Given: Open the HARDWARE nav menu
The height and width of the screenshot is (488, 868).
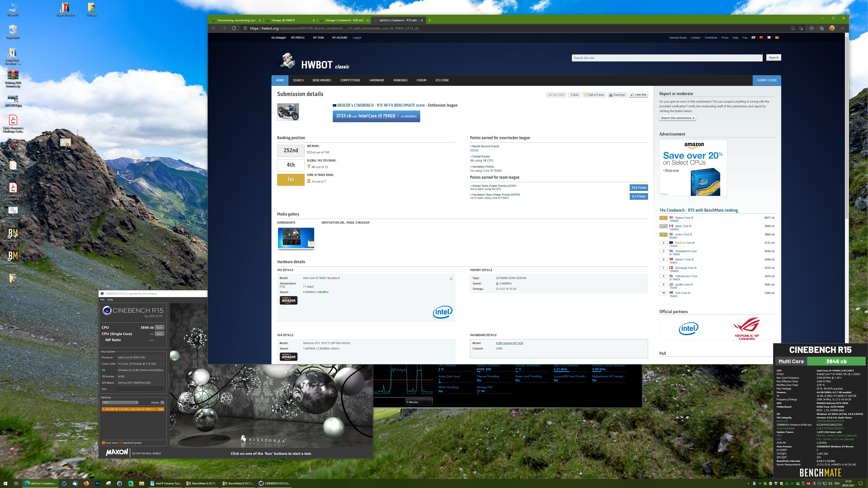Looking at the screenshot, I should click(377, 80).
